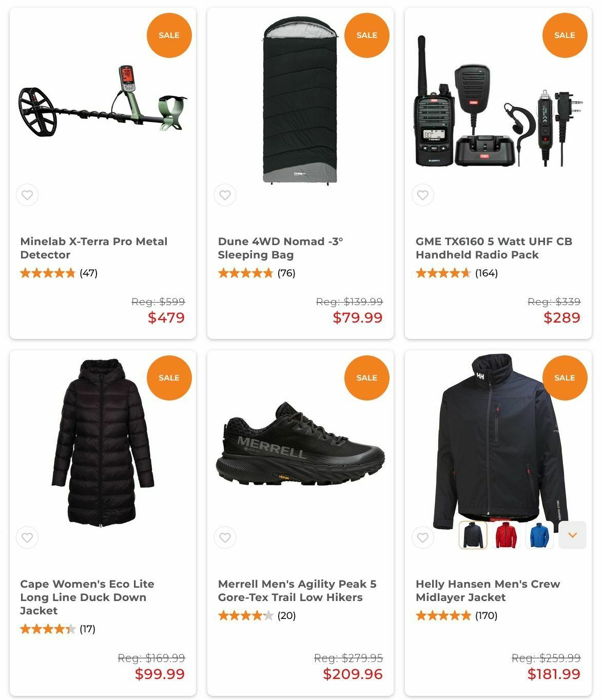Save Merrell Agility Peak 5 hikers to wishlist
602x700 pixels.
[x=225, y=537]
